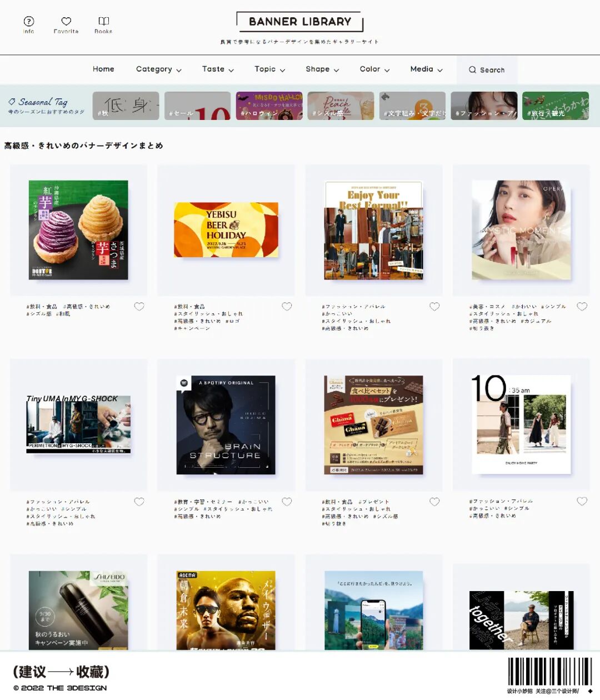Image resolution: width=600 pixels, height=700 pixels.
Task: Expand the Color dropdown
Action: 374,69
